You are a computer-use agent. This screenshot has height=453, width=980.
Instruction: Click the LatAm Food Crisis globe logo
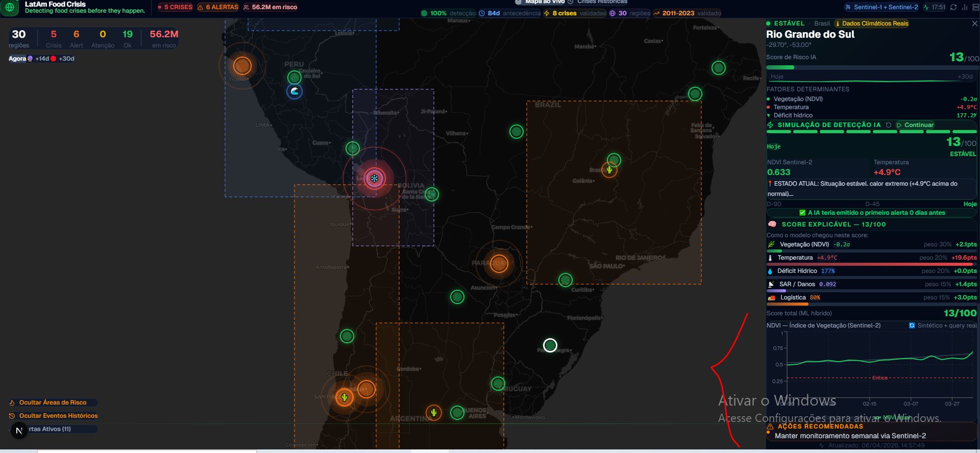pos(10,7)
